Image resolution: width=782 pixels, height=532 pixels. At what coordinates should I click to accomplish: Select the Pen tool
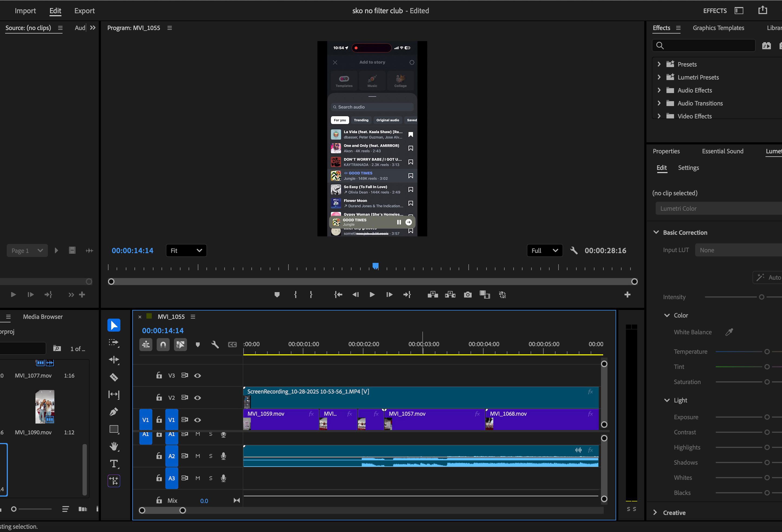click(114, 412)
